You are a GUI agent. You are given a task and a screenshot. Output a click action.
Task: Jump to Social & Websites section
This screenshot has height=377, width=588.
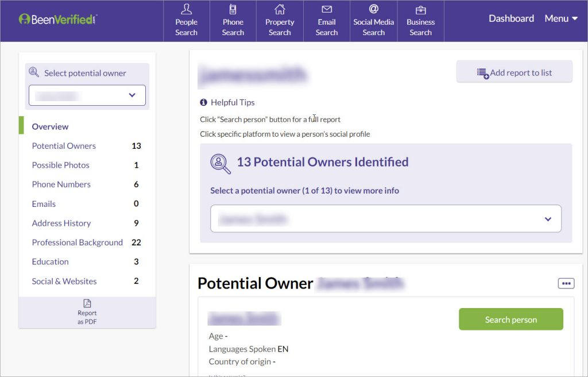pyautogui.click(x=64, y=281)
